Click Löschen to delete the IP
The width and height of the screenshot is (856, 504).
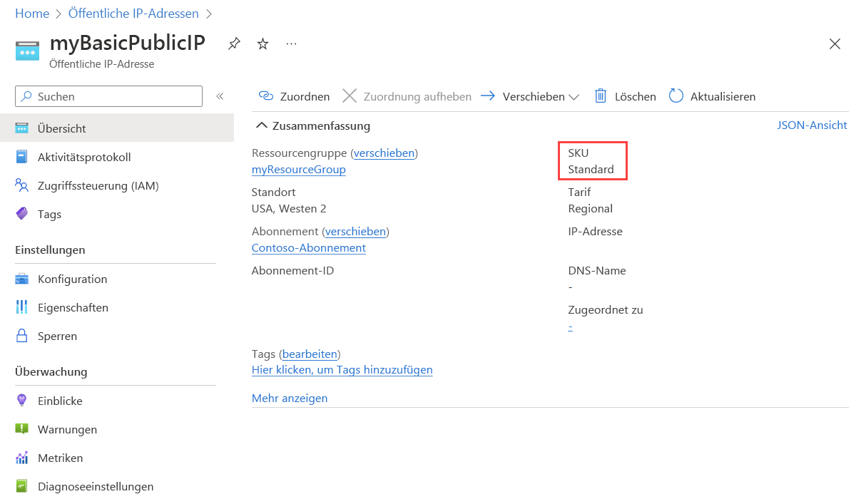(626, 96)
